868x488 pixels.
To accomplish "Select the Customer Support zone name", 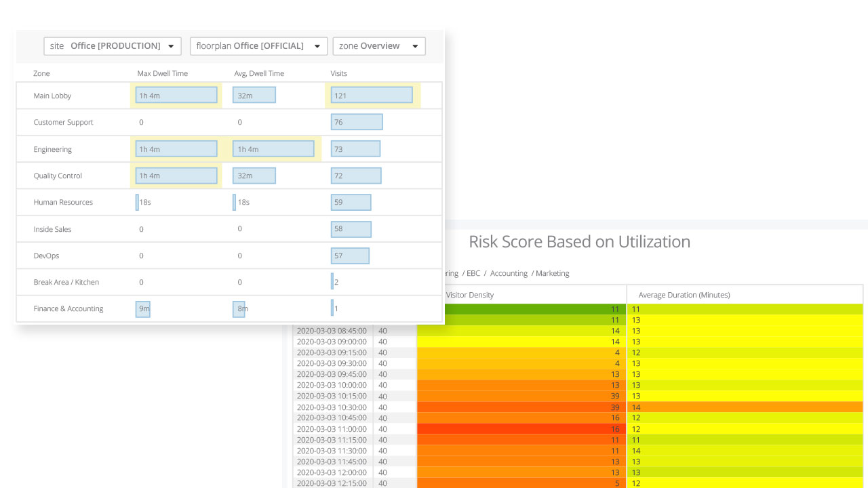I will 63,123.
